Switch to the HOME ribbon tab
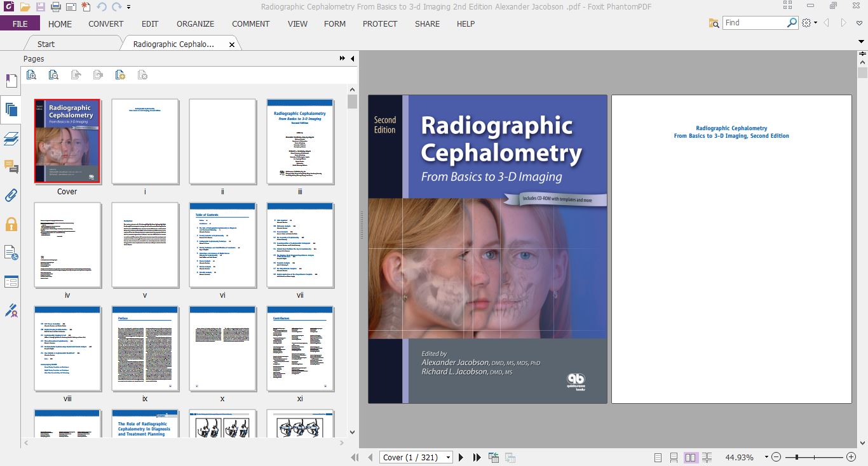Screen dimensions: 868x466 pos(60,23)
